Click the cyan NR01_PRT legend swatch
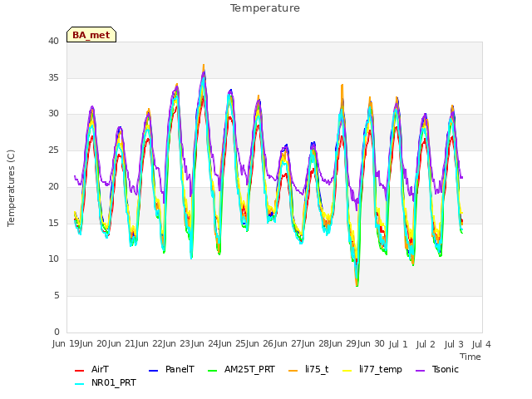The image size is (532, 399). pyautogui.click(x=79, y=384)
